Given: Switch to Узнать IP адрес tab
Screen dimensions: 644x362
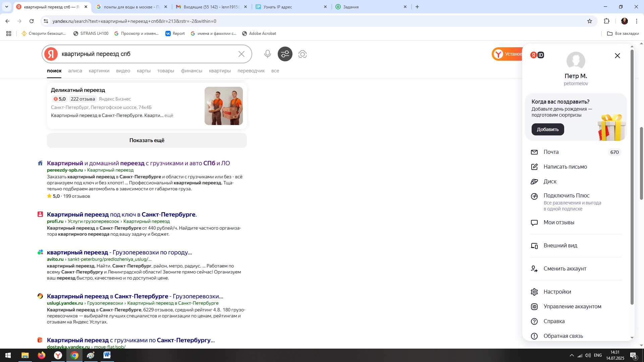Looking at the screenshot, I should (291, 7).
